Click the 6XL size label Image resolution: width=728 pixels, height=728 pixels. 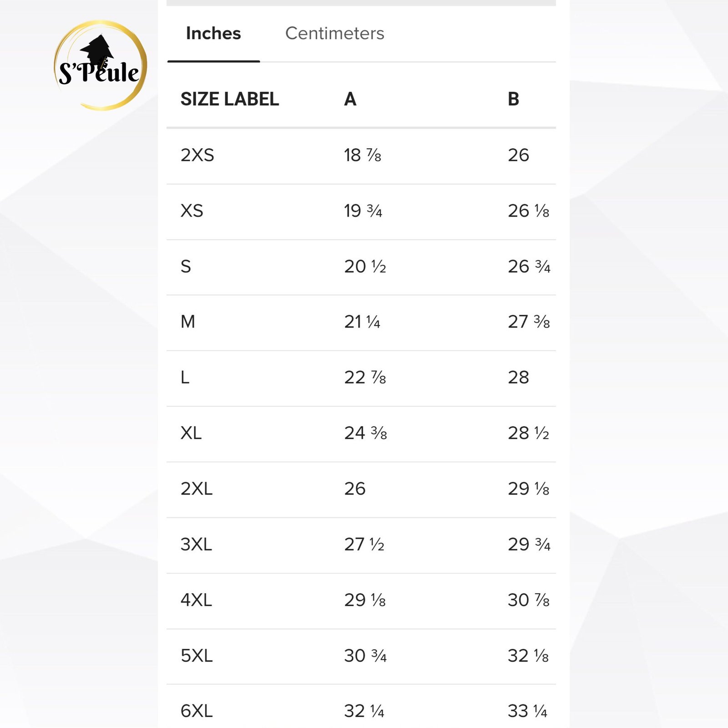coord(196,711)
